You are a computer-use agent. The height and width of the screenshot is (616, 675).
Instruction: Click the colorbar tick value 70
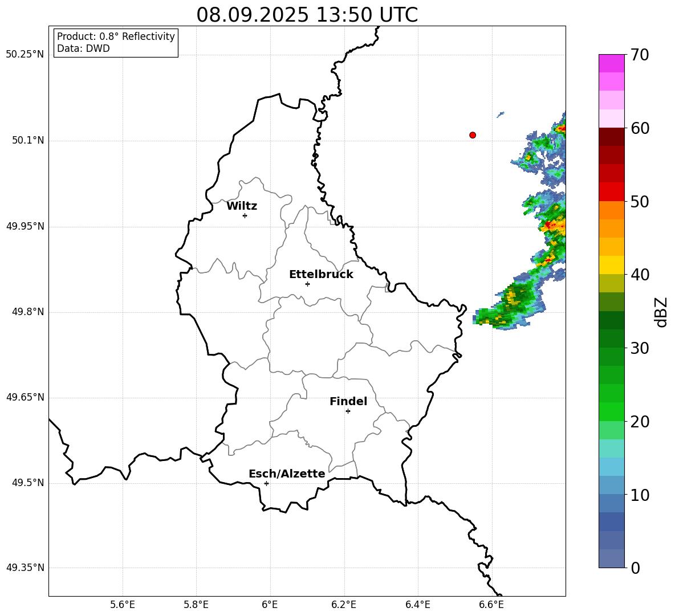tap(640, 55)
